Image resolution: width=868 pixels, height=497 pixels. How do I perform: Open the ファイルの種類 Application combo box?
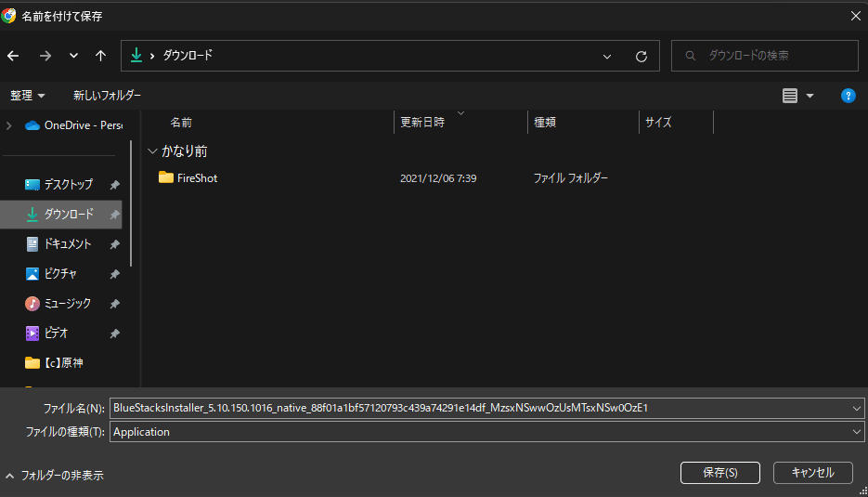point(486,432)
